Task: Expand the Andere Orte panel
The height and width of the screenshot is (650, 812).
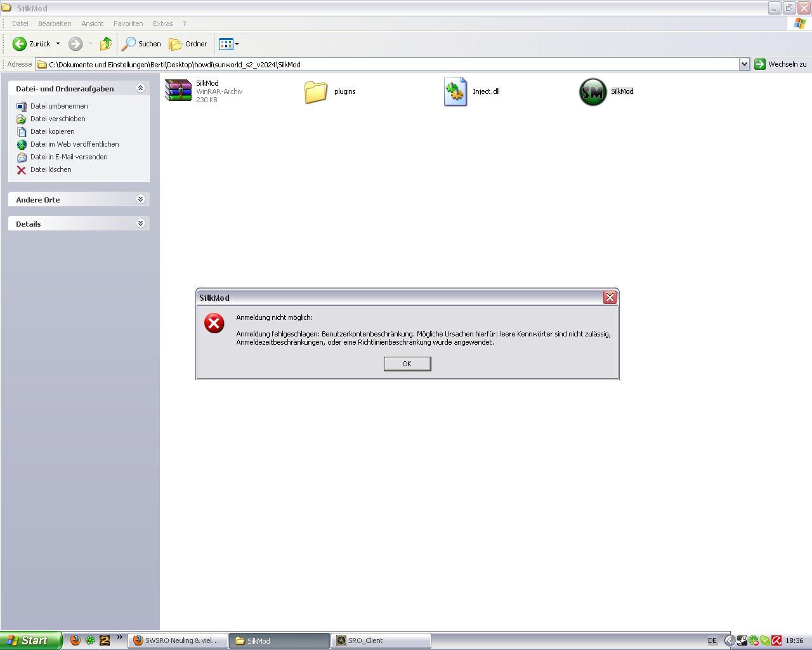Action: (140, 199)
